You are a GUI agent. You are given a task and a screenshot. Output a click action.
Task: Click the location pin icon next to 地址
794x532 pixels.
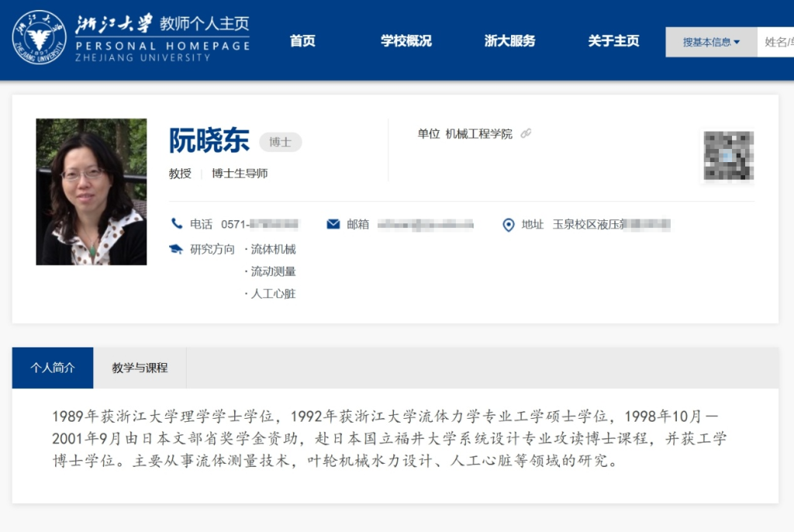coord(509,225)
